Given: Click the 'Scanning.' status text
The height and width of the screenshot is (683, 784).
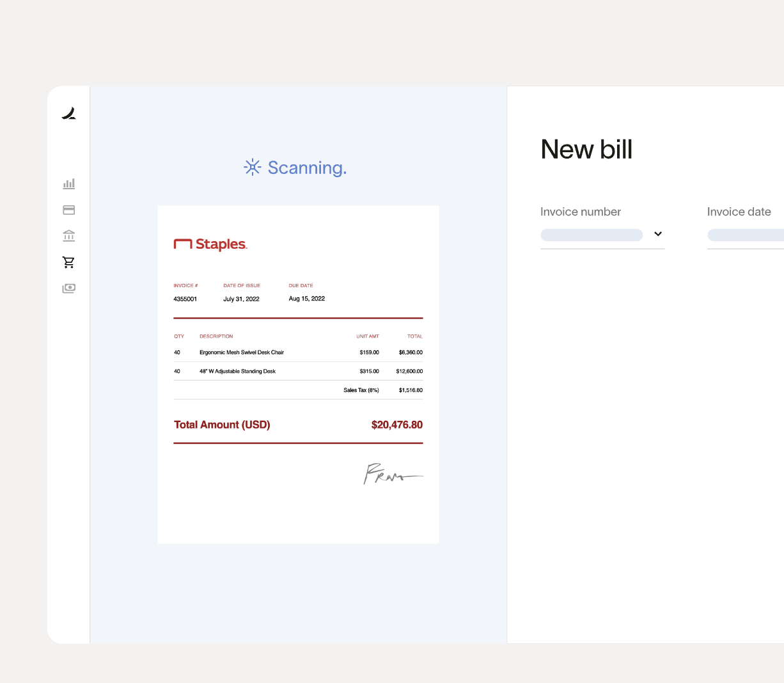Looking at the screenshot, I should 307,168.
